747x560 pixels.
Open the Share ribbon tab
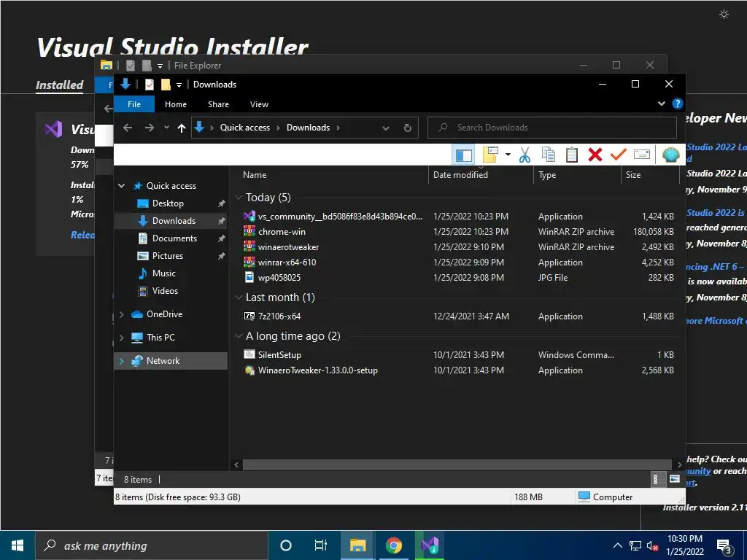pos(218,104)
